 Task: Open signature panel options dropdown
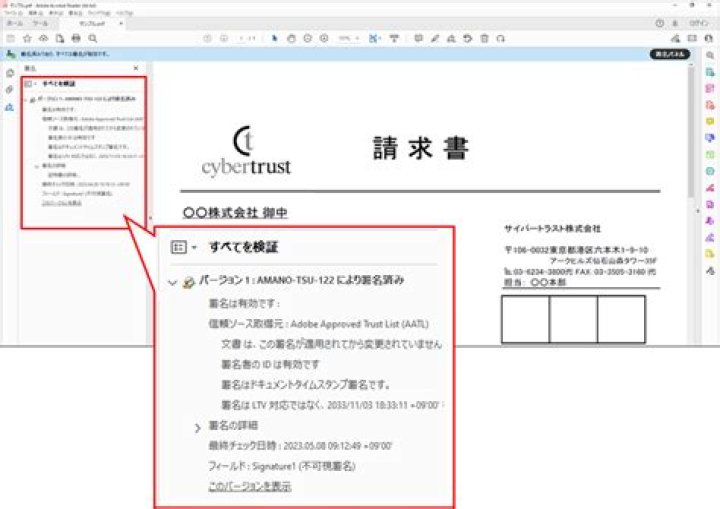[30, 84]
